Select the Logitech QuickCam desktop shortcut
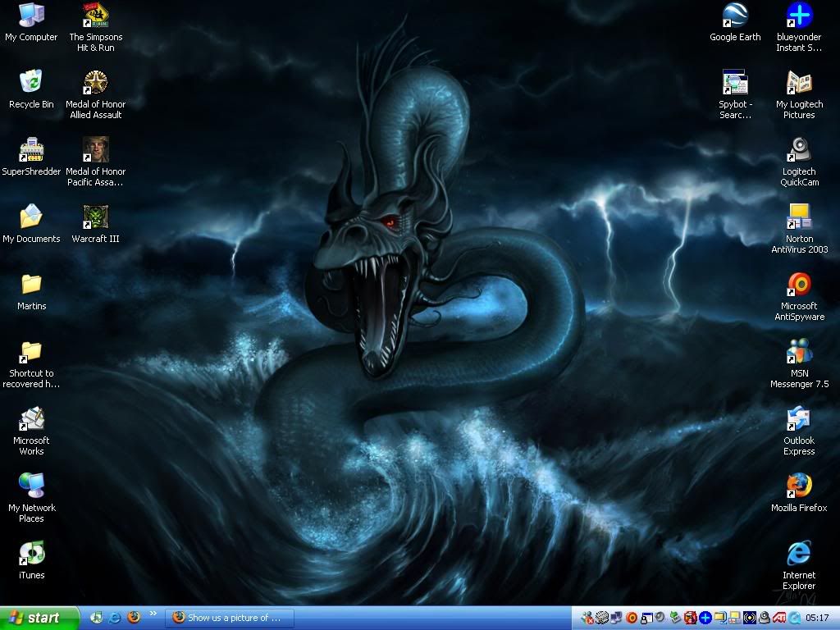 click(x=799, y=162)
